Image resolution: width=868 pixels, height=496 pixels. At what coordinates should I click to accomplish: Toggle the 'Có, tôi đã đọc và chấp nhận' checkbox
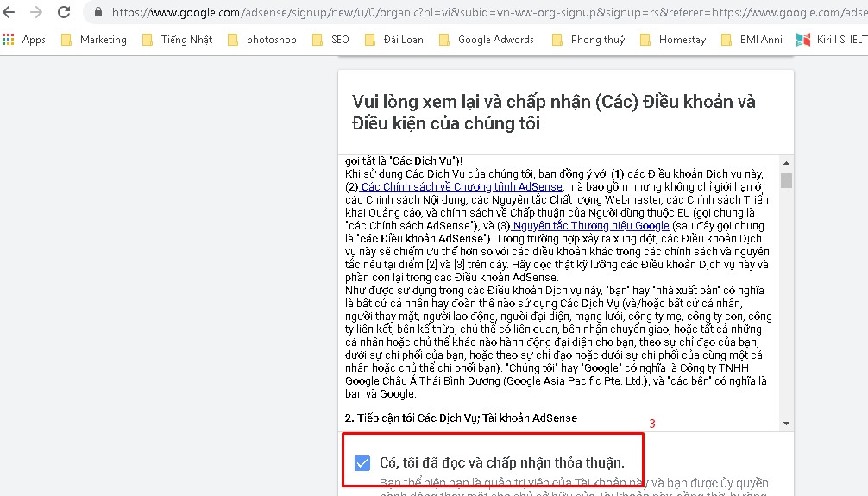click(x=362, y=462)
